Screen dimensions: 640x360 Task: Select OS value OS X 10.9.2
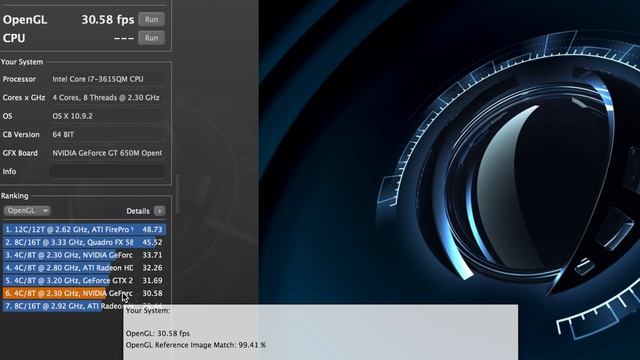(x=107, y=116)
